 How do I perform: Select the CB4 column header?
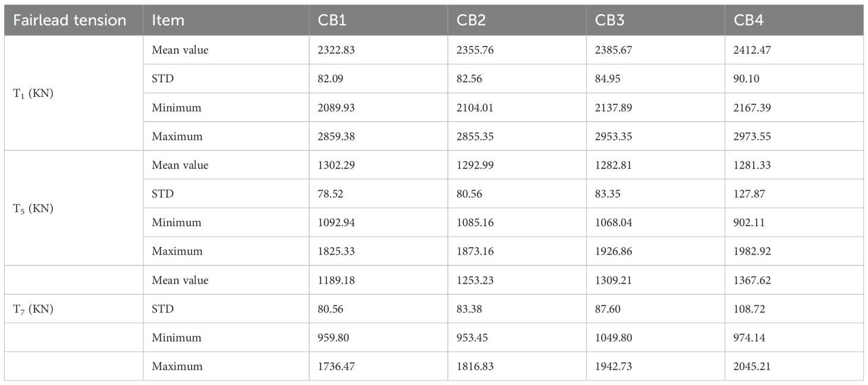[749, 20]
